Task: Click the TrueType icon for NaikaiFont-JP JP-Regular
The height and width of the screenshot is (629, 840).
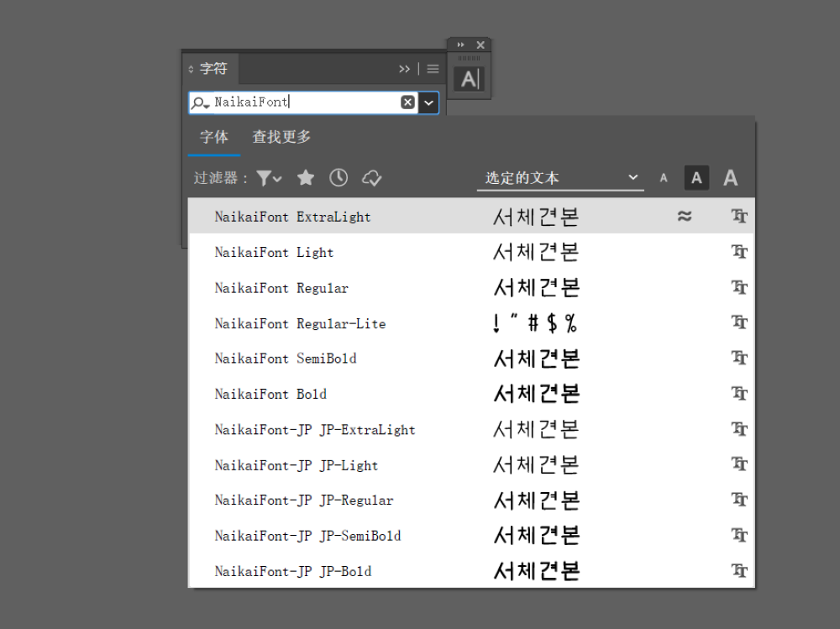Action: (739, 500)
